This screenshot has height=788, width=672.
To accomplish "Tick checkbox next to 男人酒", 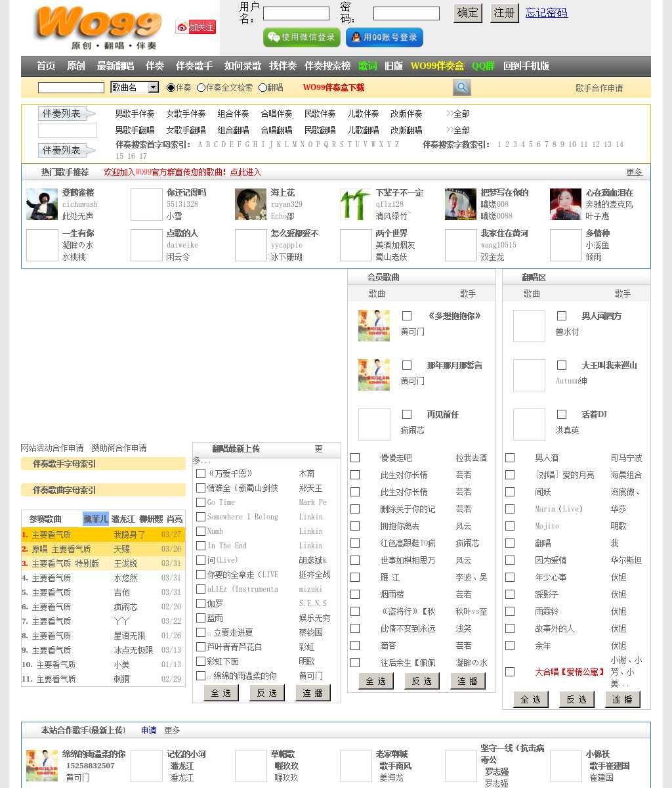I will (510, 458).
